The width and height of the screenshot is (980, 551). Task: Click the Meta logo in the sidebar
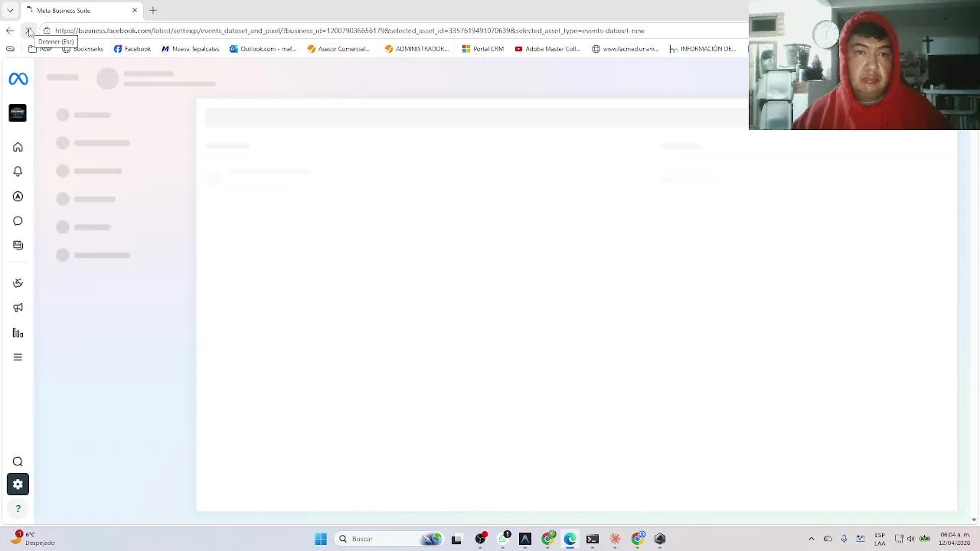[x=18, y=79]
